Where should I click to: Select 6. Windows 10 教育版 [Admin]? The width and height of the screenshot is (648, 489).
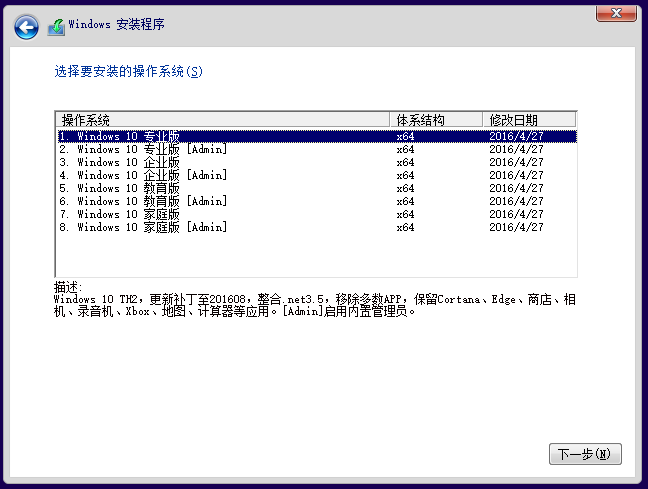[317, 201]
